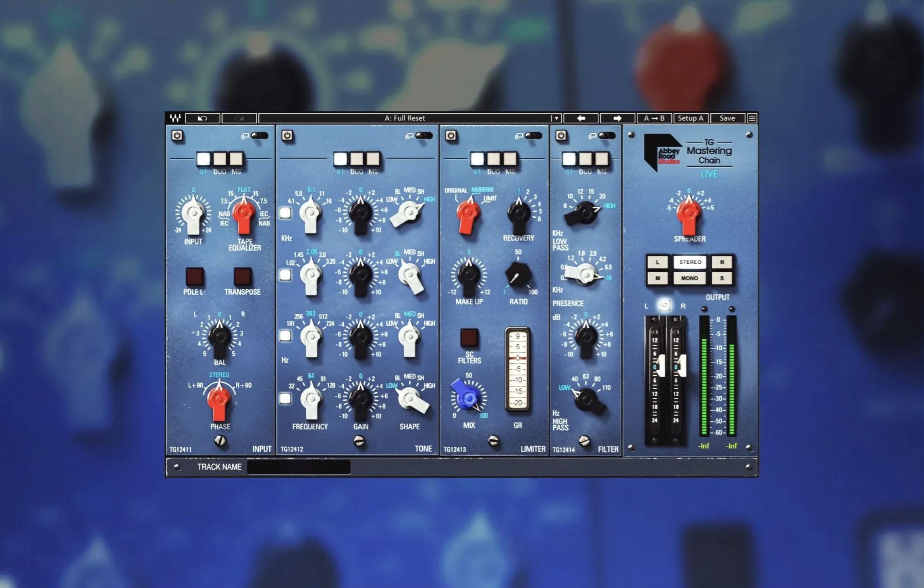
Task: Select MS mode in LIMITER module
Action: (x=510, y=159)
